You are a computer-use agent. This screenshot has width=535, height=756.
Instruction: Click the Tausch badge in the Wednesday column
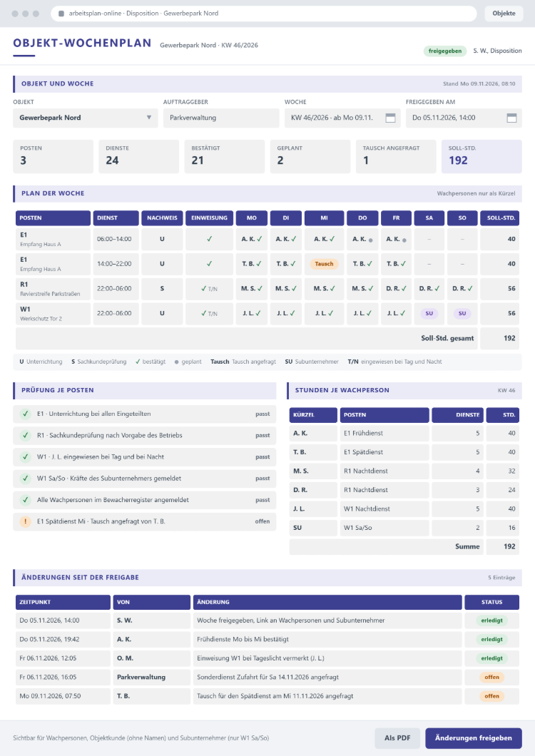(324, 264)
